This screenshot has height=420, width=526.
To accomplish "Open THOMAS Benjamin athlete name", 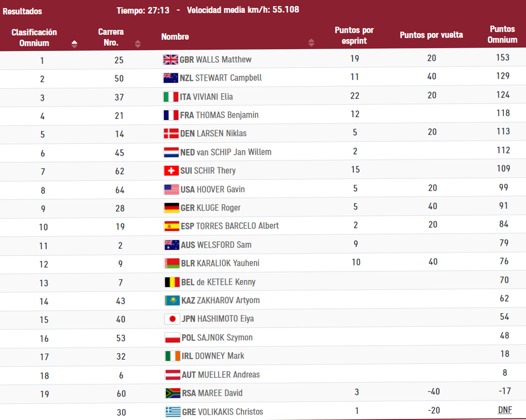I will [x=227, y=115].
